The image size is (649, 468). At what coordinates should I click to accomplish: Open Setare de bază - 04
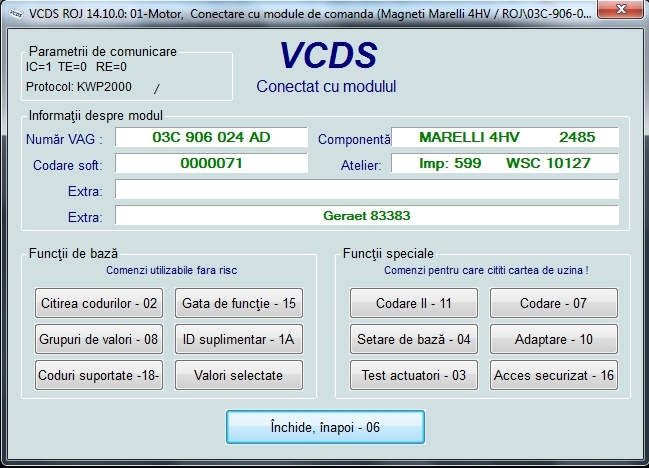coord(414,339)
